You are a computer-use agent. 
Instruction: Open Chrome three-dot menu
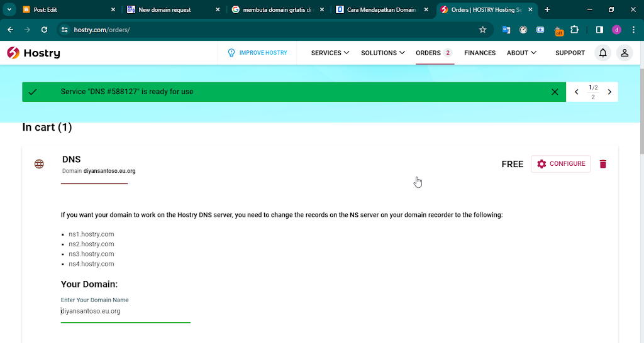pos(633,30)
